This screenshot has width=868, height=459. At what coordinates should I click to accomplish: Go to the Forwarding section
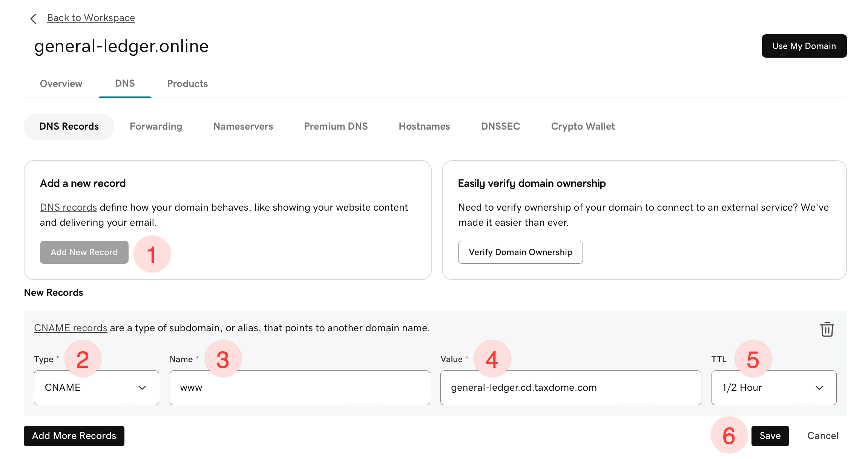[156, 126]
